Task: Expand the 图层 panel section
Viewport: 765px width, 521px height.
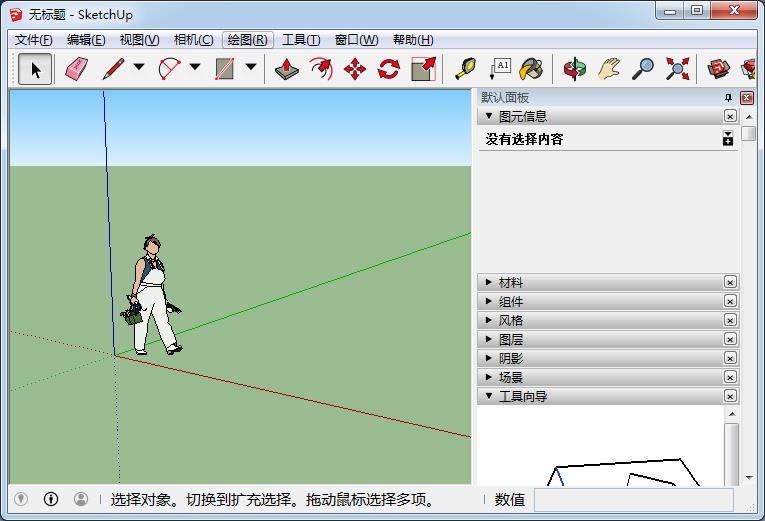Action: point(488,339)
